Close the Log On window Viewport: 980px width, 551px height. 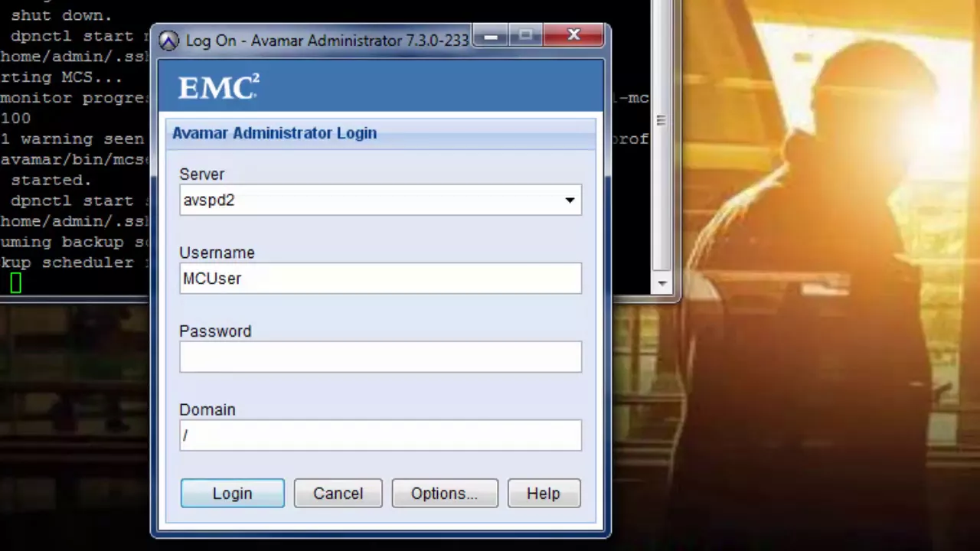point(573,35)
